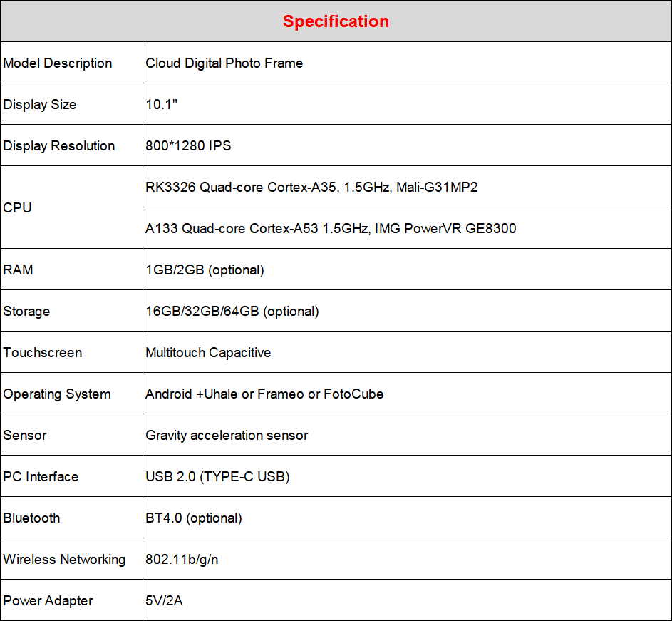Click the BT4.0 (optional) Bluetooth value
Viewport: 672px width, 621px height.
coord(194,518)
